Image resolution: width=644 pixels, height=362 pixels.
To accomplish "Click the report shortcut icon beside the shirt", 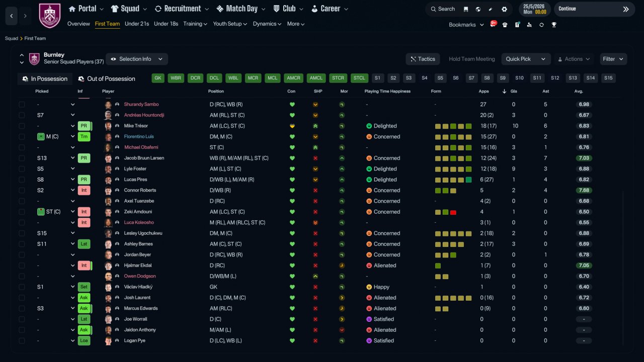I will [517, 25].
